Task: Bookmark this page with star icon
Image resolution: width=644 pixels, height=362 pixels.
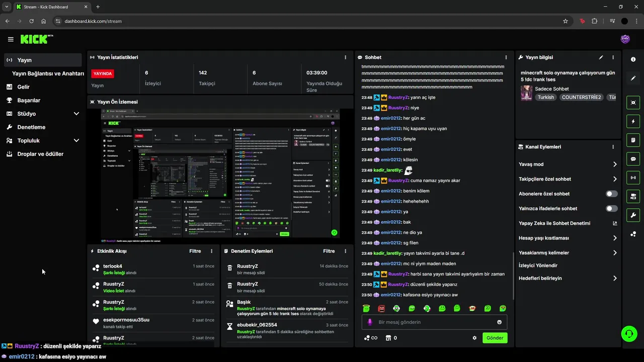Action: (x=566, y=21)
